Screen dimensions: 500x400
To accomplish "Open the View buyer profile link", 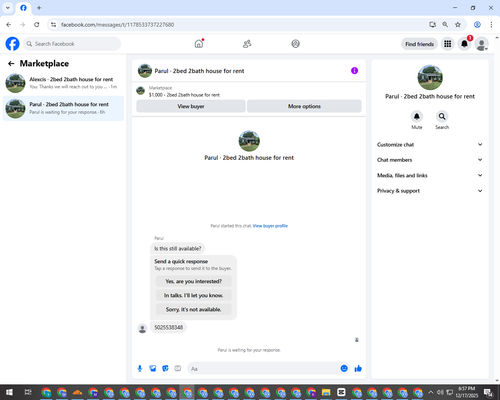I will pyautogui.click(x=270, y=226).
